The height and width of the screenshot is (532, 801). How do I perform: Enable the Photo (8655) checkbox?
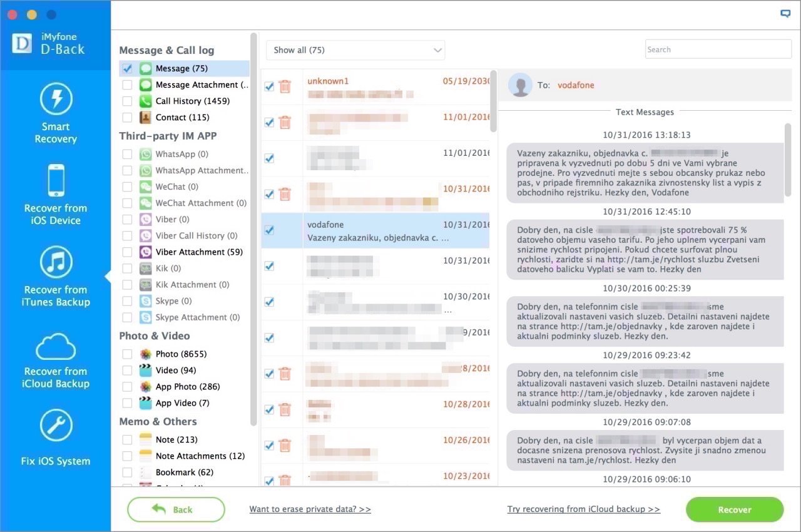(128, 354)
